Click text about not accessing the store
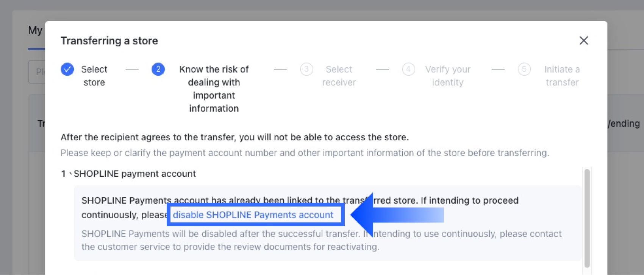This screenshot has height=275, width=644. [235, 137]
